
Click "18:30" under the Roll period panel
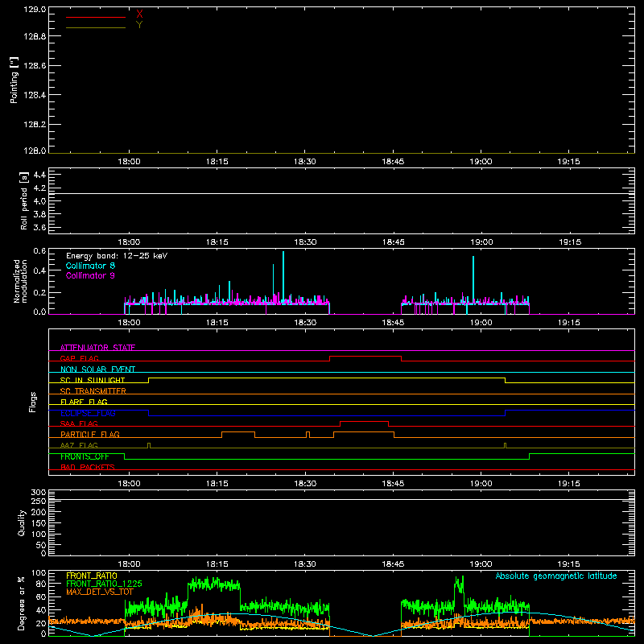click(x=305, y=242)
